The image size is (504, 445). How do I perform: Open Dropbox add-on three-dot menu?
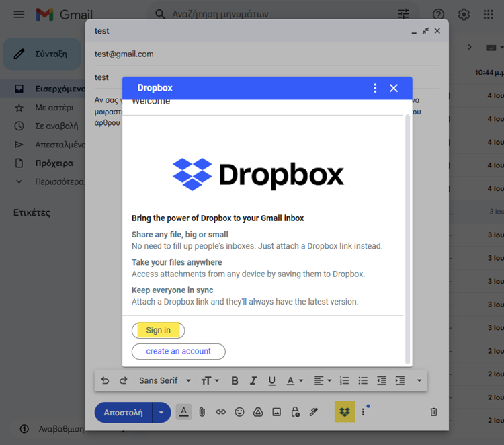(x=375, y=88)
